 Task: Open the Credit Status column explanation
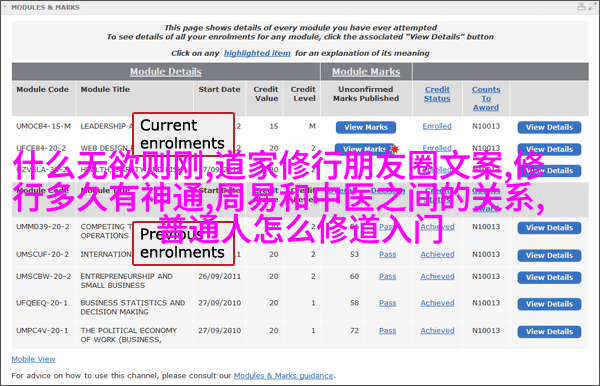click(437, 94)
